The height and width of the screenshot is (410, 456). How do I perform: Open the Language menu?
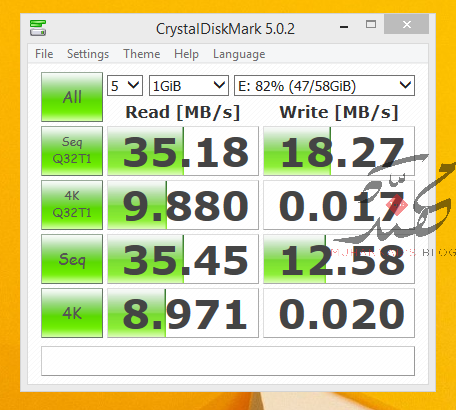(x=239, y=54)
